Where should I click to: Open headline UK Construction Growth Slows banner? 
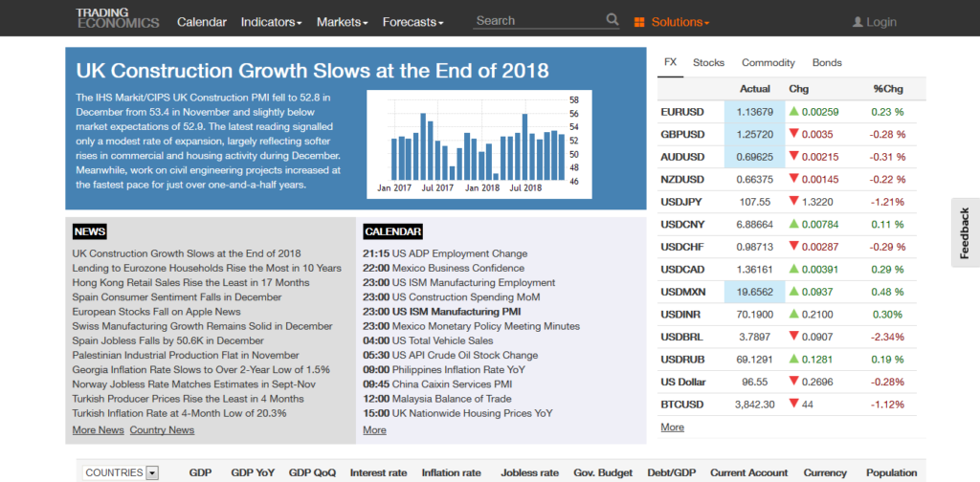[312, 71]
